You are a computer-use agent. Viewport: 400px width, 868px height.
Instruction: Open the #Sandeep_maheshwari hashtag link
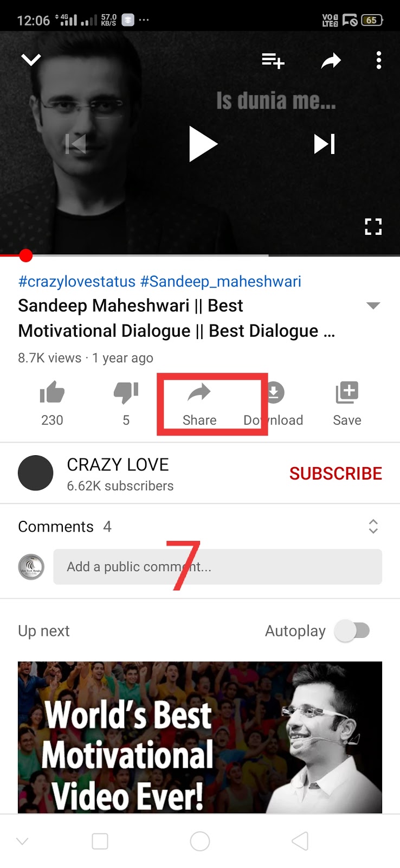pos(221,282)
